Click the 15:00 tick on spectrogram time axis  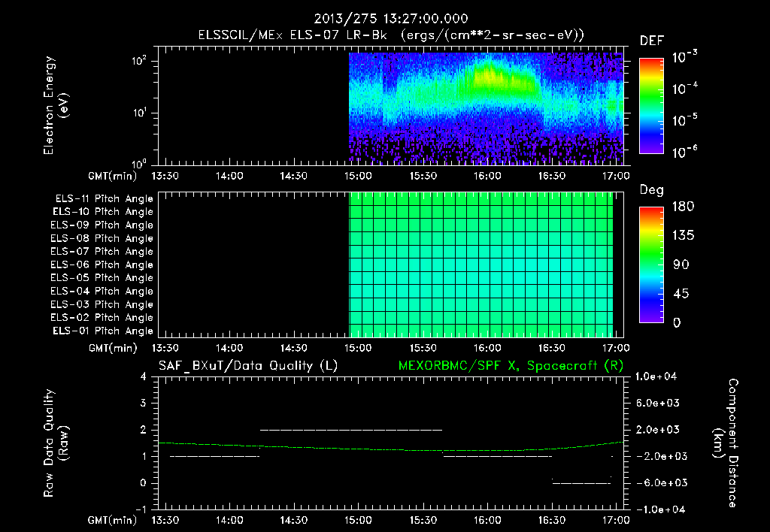pyautogui.click(x=358, y=176)
